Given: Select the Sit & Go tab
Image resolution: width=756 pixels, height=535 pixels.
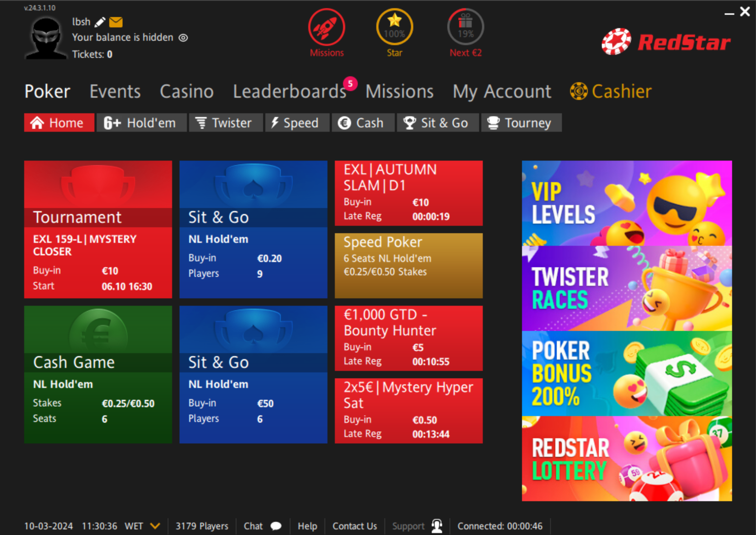Looking at the screenshot, I should coord(438,123).
